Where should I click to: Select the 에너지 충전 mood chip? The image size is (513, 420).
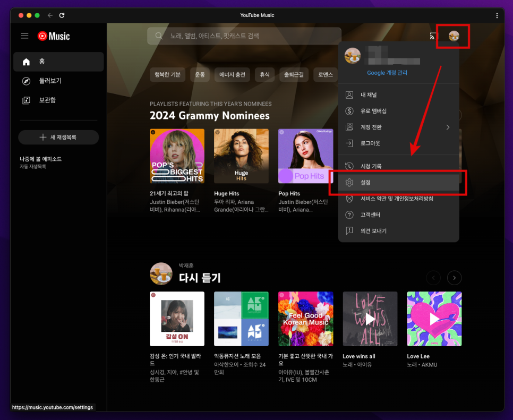[x=232, y=74]
